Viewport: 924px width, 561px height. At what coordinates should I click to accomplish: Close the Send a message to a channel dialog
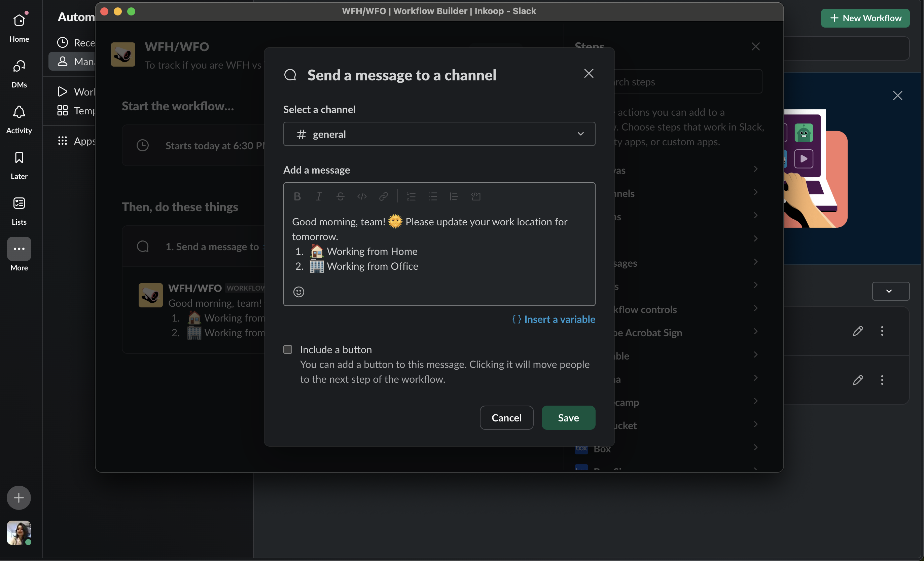(589, 73)
